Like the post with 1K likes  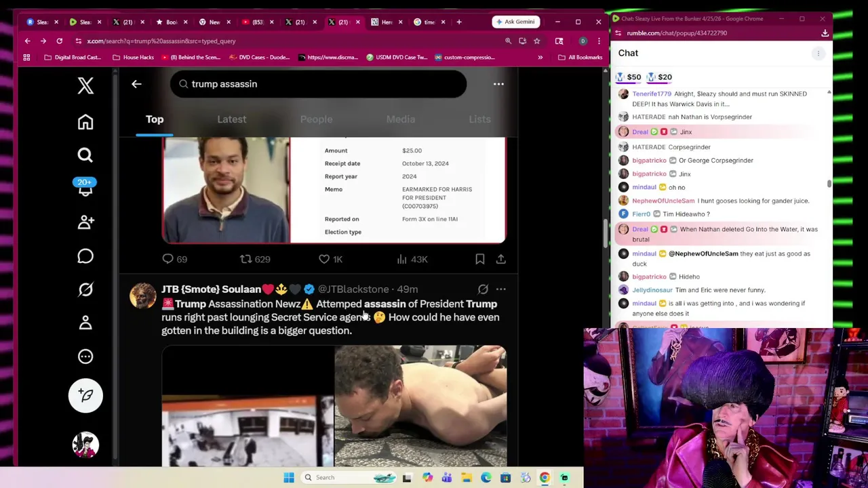[x=330, y=259]
